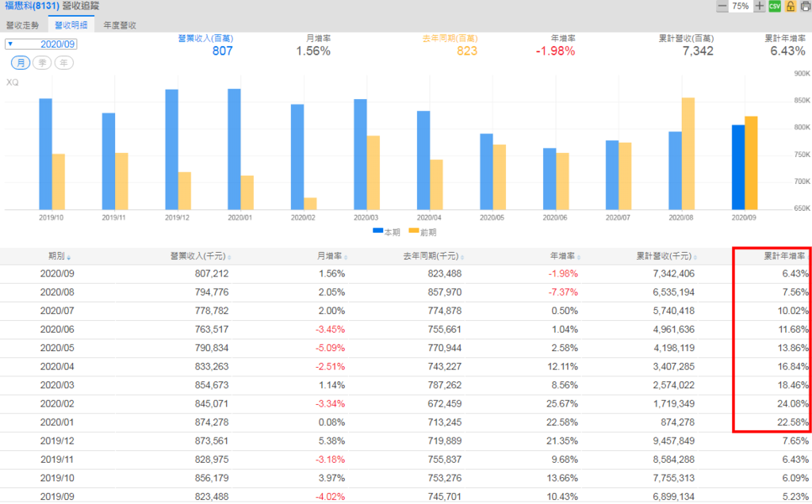Click the 2020/03 period cell
This screenshot has height=504, width=812.
coord(57,385)
